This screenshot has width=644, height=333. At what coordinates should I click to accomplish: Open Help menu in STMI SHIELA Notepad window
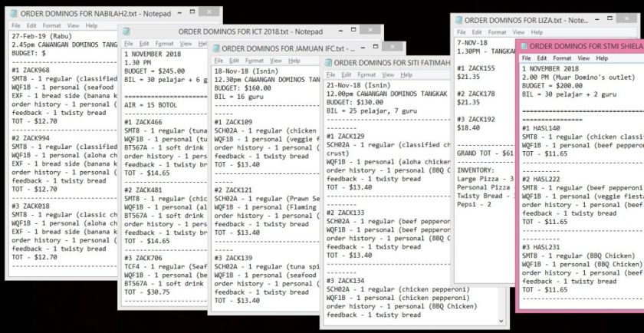(602, 58)
